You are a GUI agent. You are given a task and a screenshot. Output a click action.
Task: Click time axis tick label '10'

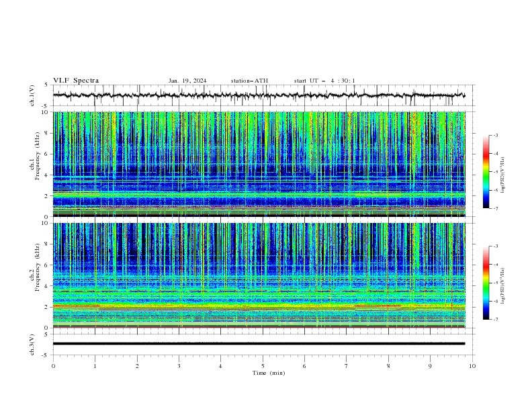tap(472, 366)
